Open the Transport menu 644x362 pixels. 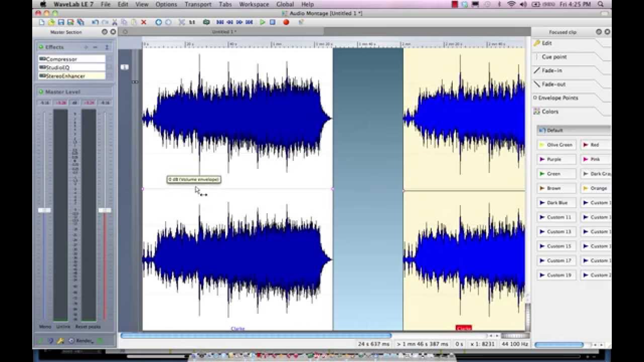[x=198, y=4]
